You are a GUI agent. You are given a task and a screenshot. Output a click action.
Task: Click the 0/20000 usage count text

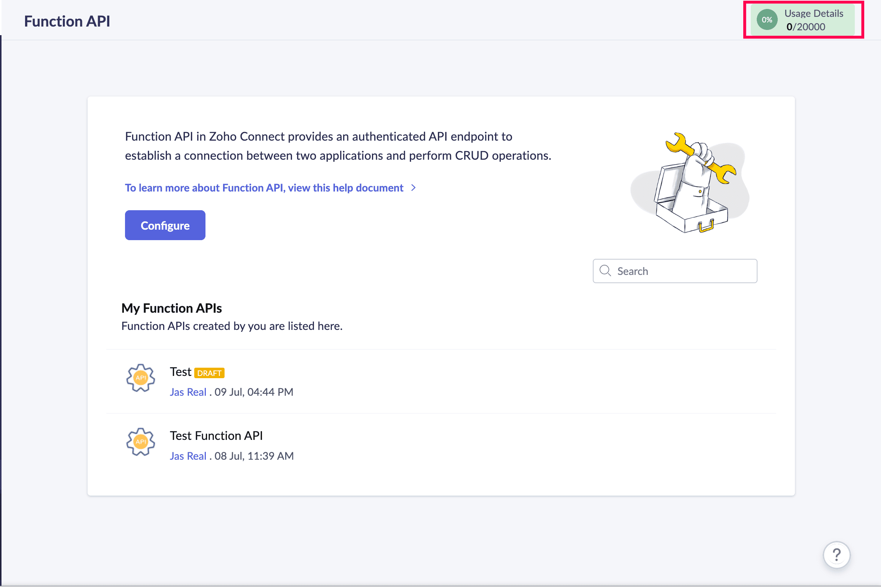(x=805, y=27)
